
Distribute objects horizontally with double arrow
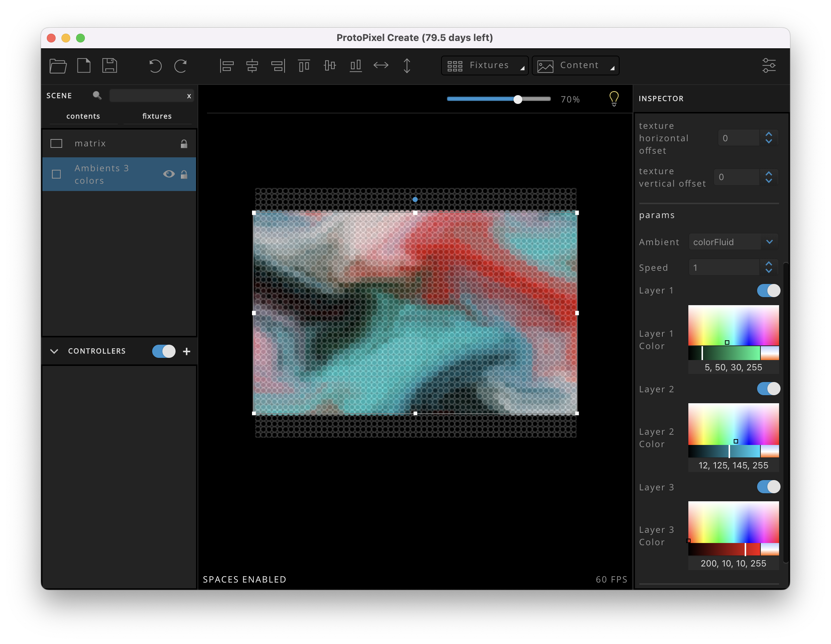(x=381, y=65)
